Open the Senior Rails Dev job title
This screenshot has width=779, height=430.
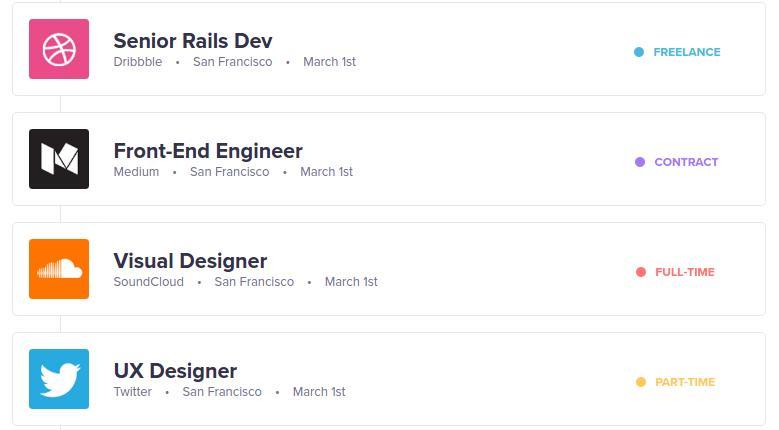tap(193, 41)
